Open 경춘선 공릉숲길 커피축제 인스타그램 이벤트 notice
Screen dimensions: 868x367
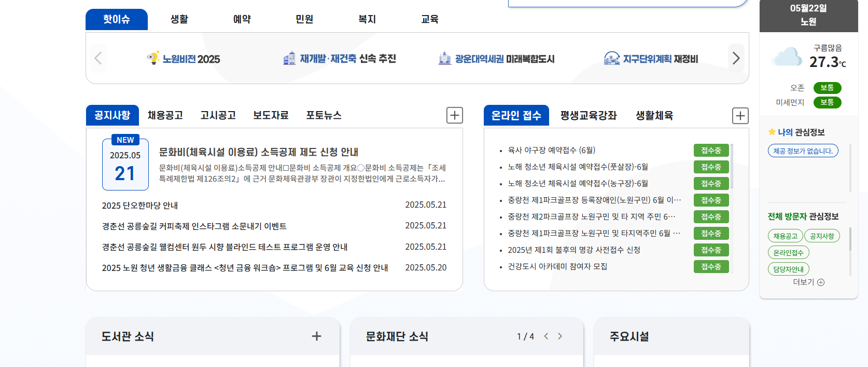[x=194, y=226]
